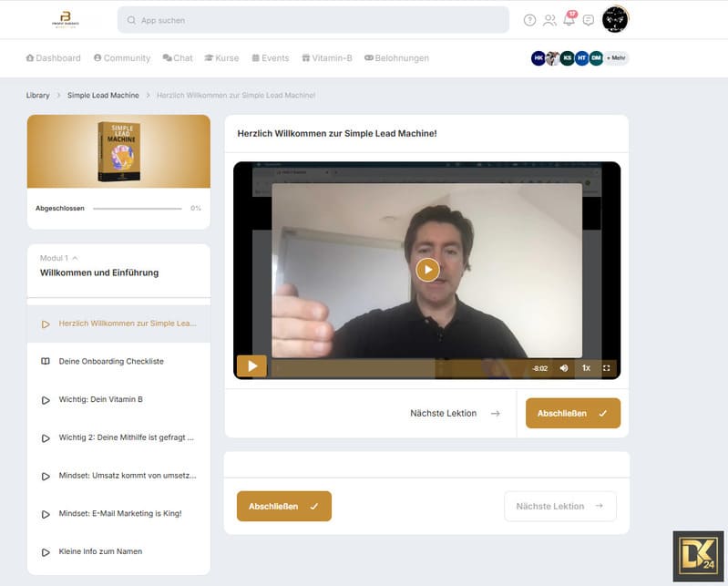Select the HT member avatar
The height and width of the screenshot is (586, 728).
(581, 58)
